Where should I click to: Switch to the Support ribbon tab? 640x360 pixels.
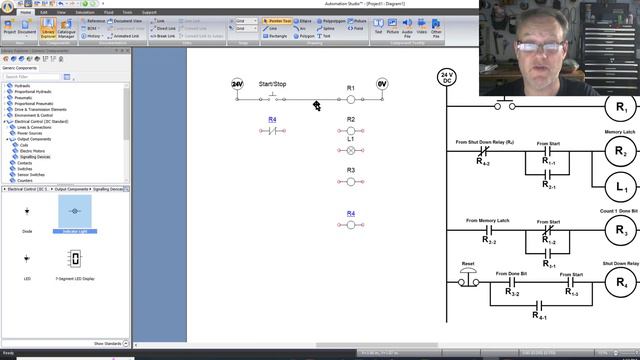click(x=149, y=12)
